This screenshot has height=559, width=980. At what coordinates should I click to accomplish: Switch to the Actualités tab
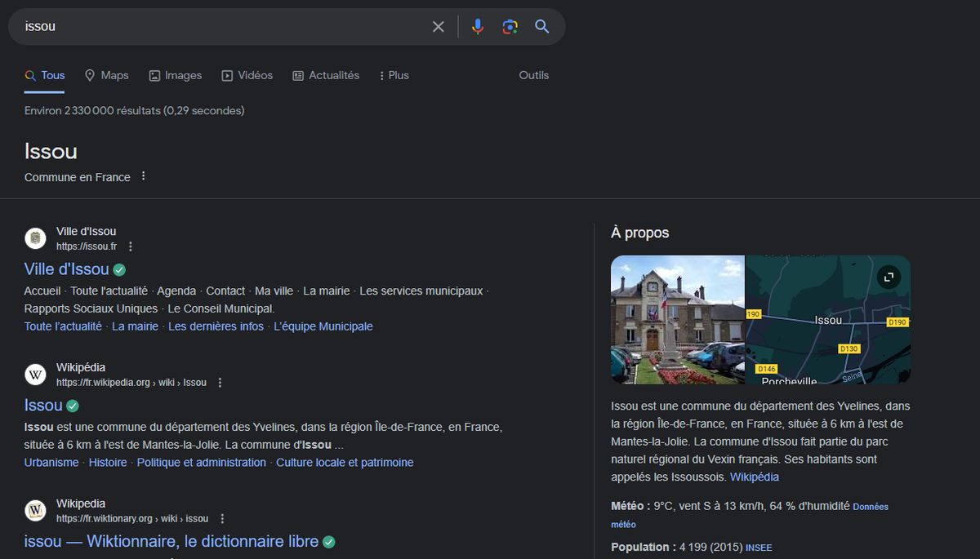[326, 75]
